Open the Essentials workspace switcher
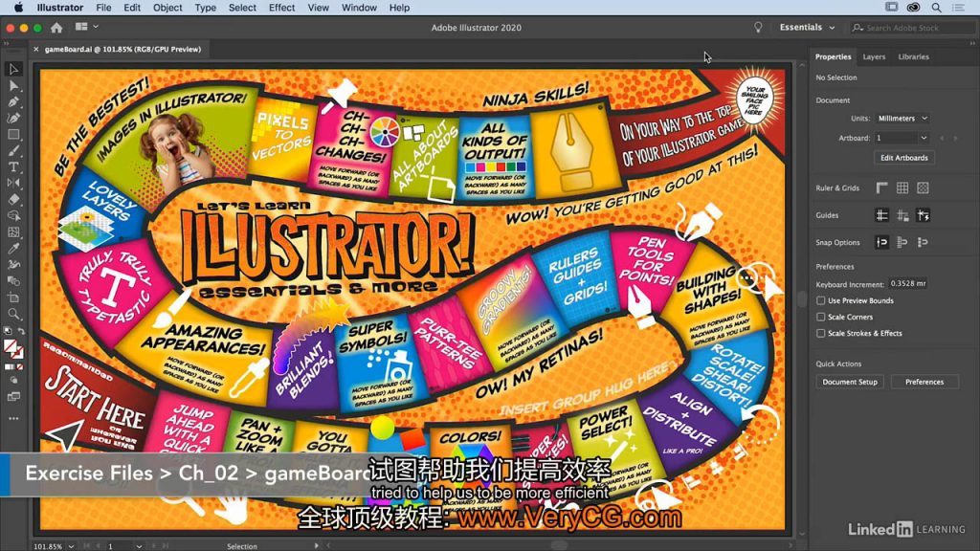980x551 pixels. click(x=807, y=28)
